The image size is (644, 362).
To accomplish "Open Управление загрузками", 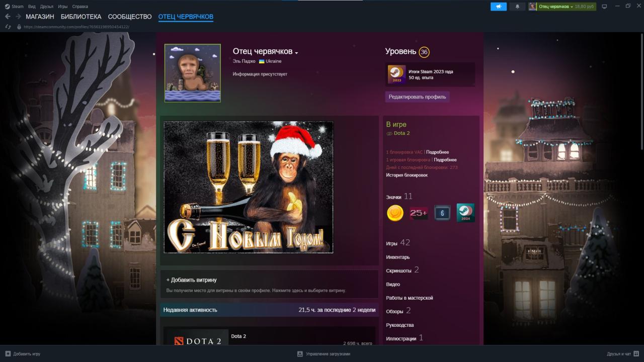I will (324, 353).
